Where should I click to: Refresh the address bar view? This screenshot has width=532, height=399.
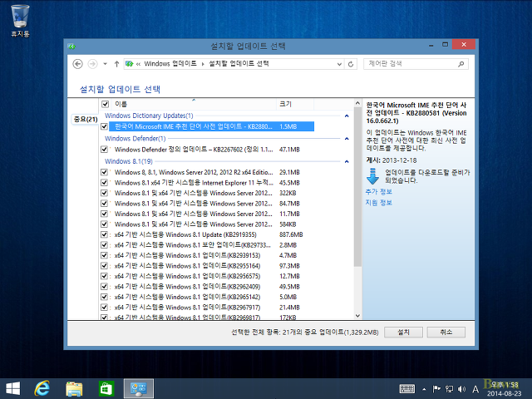tap(351, 64)
